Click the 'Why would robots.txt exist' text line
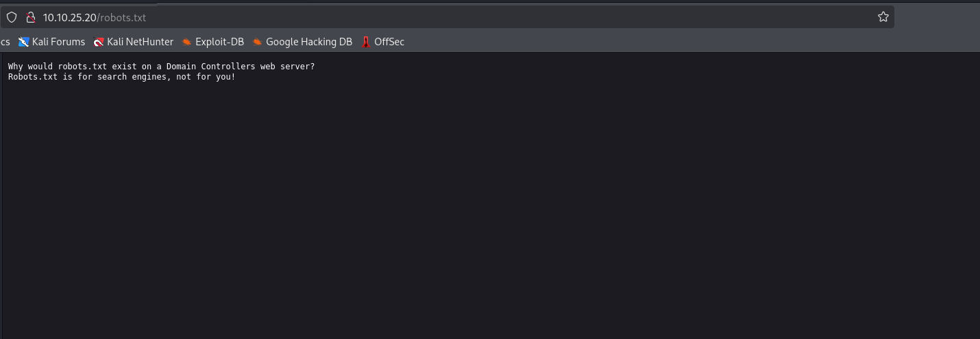980x339 pixels. [x=161, y=67]
